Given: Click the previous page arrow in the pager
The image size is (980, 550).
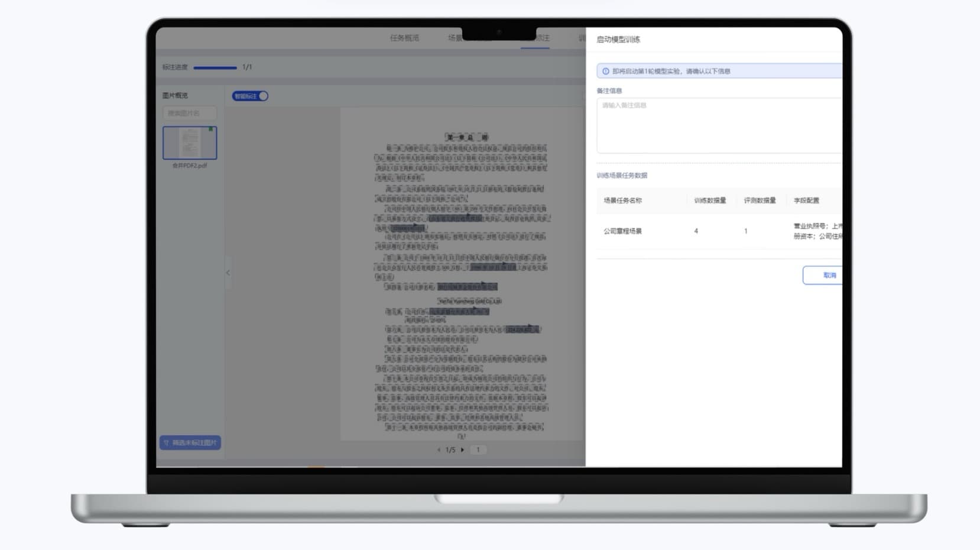Looking at the screenshot, I should click(x=439, y=450).
